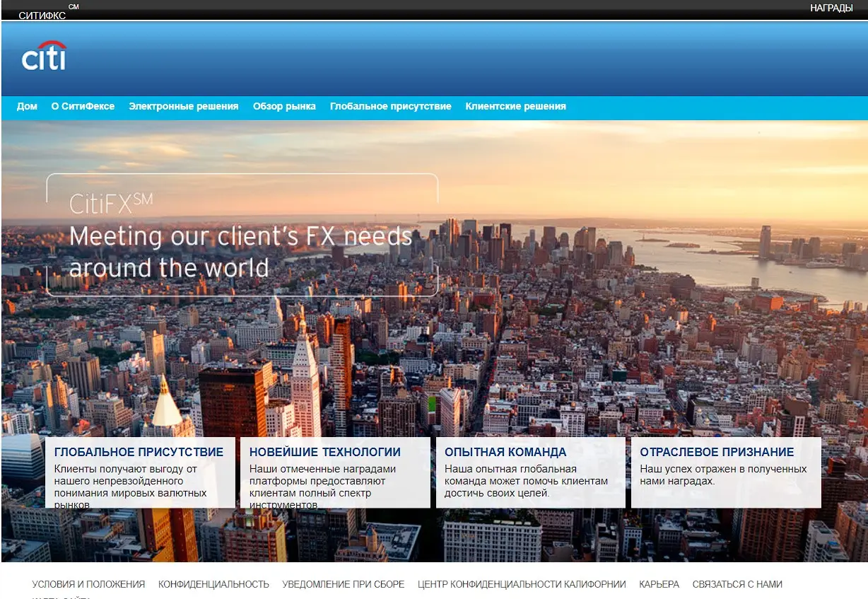The width and height of the screenshot is (868, 599).
Task: Open ЦЕНТР КОНФИДЕНЦИАЛЬНОСТИ КАЛИФОРНИИ footer link
Action: 522,585
